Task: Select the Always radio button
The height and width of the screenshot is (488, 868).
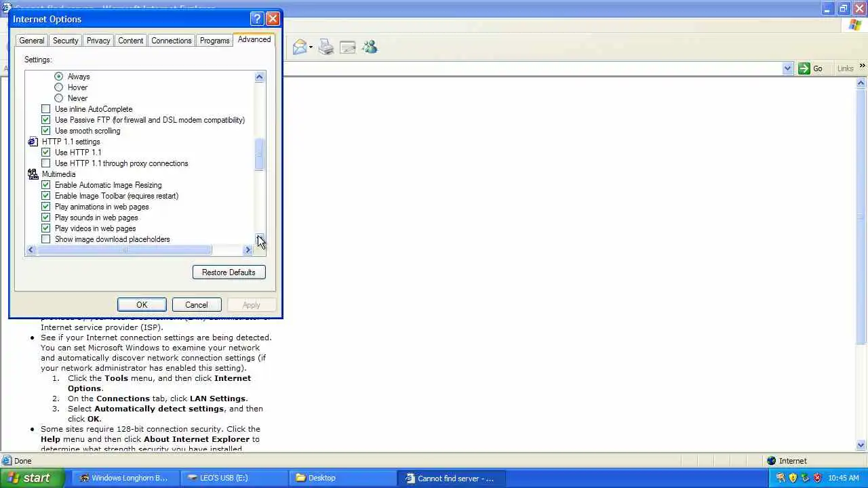Action: (59, 77)
